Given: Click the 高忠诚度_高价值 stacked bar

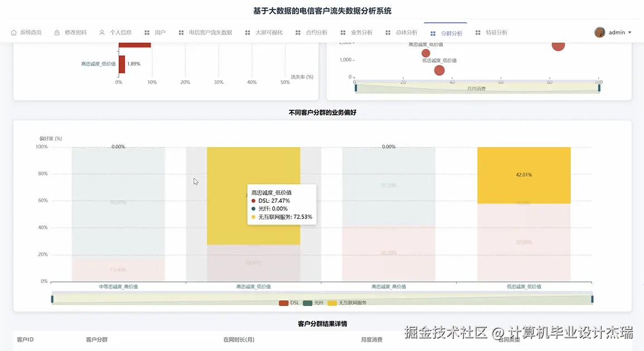Looking at the screenshot, I should click(389, 214).
